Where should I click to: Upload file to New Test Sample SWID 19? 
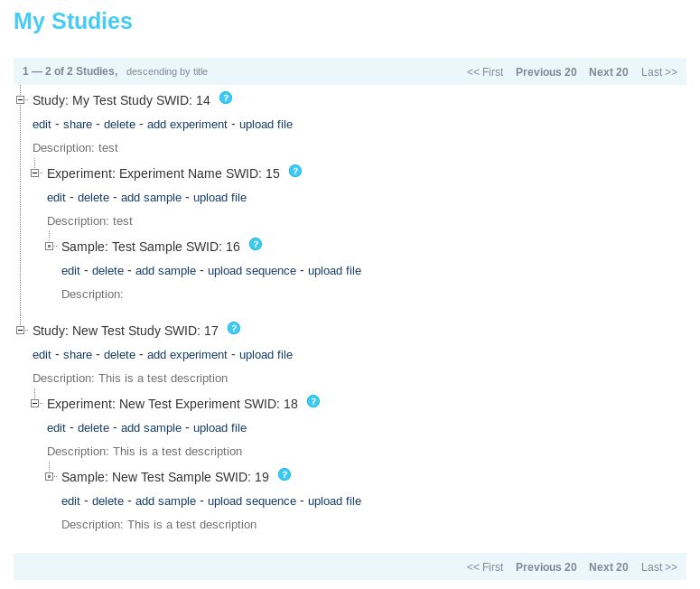tap(334, 501)
